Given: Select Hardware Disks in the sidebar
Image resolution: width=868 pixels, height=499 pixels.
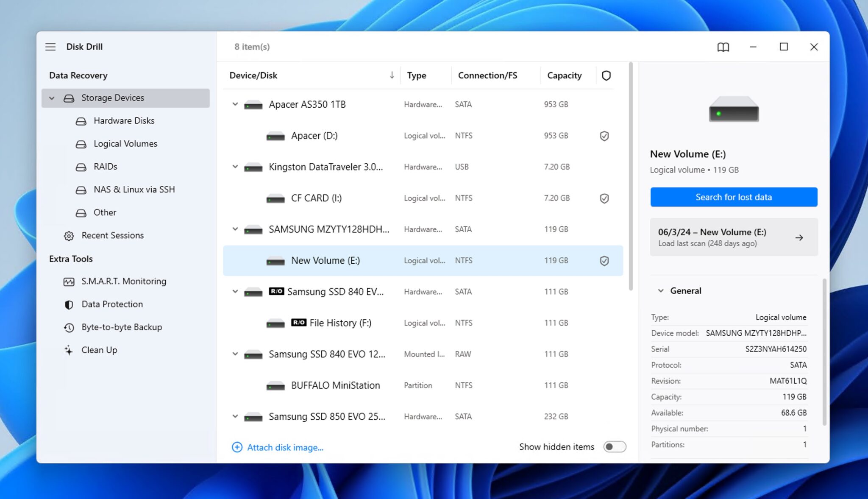Looking at the screenshot, I should tap(124, 120).
